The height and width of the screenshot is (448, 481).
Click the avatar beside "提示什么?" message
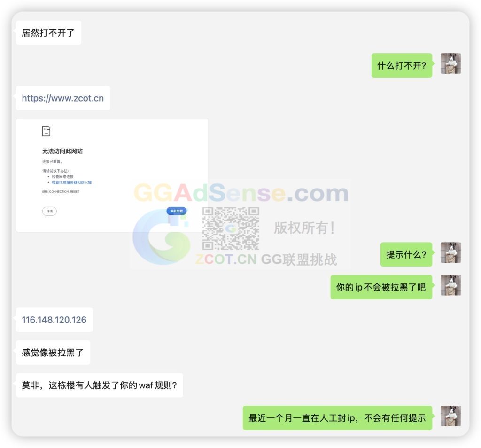point(450,252)
